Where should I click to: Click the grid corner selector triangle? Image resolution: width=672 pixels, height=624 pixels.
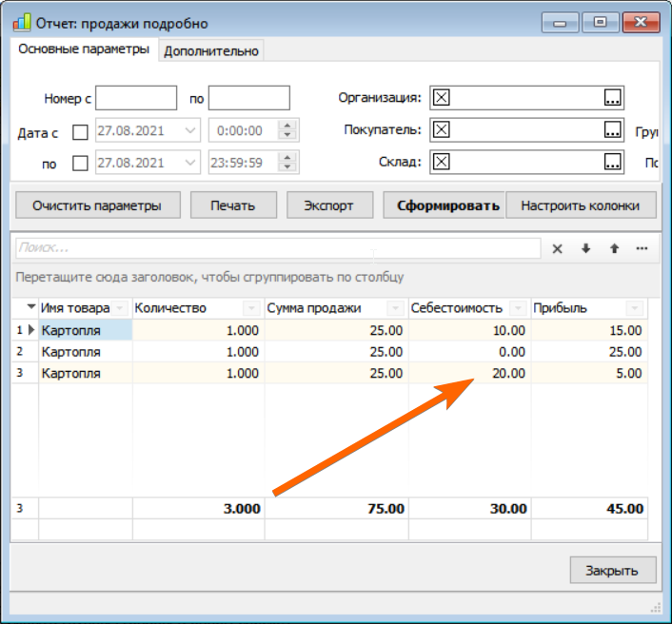pyautogui.click(x=30, y=307)
